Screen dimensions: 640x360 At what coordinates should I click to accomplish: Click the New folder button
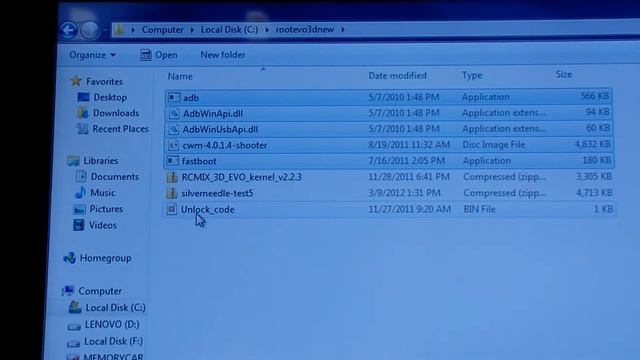[222, 55]
